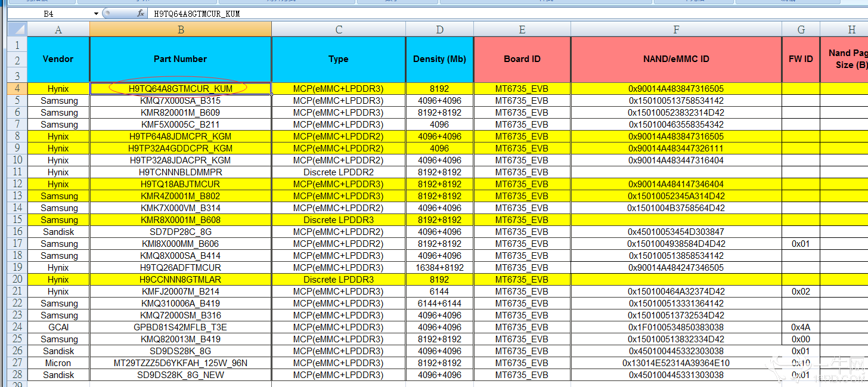
Task: Select cell H9TQ18ABJTMCUR
Action: [x=181, y=184]
